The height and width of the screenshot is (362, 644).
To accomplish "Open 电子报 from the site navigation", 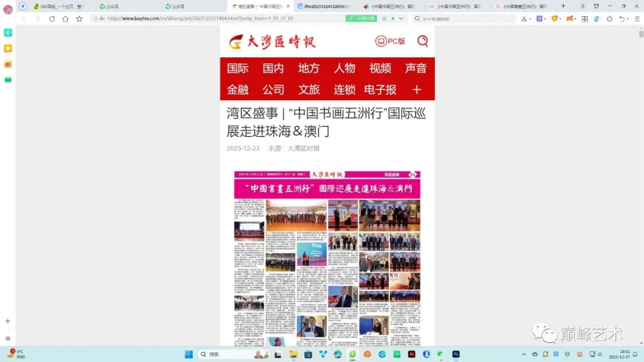I will [380, 89].
